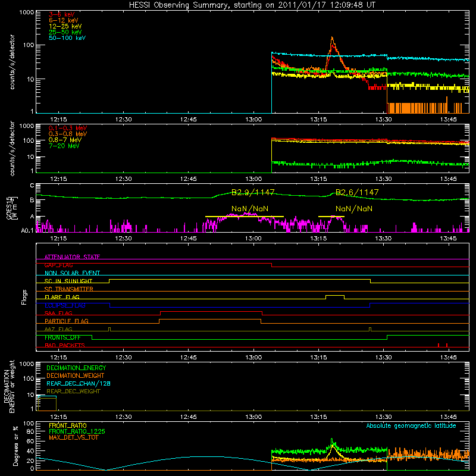Select the 50-100 keV legend label
Viewport: 476px width, 476px height.
(67, 38)
